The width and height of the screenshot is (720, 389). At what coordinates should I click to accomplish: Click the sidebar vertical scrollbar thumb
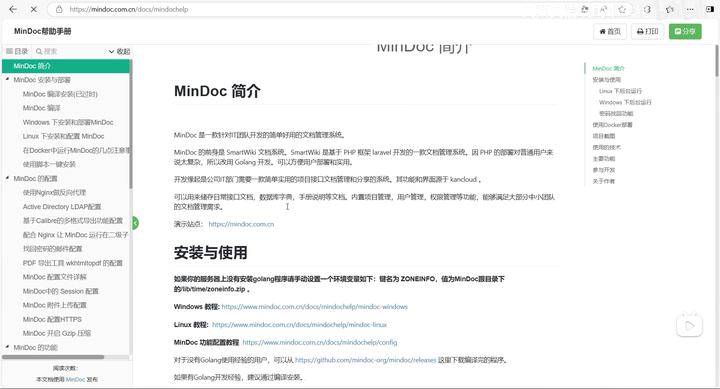click(x=130, y=124)
